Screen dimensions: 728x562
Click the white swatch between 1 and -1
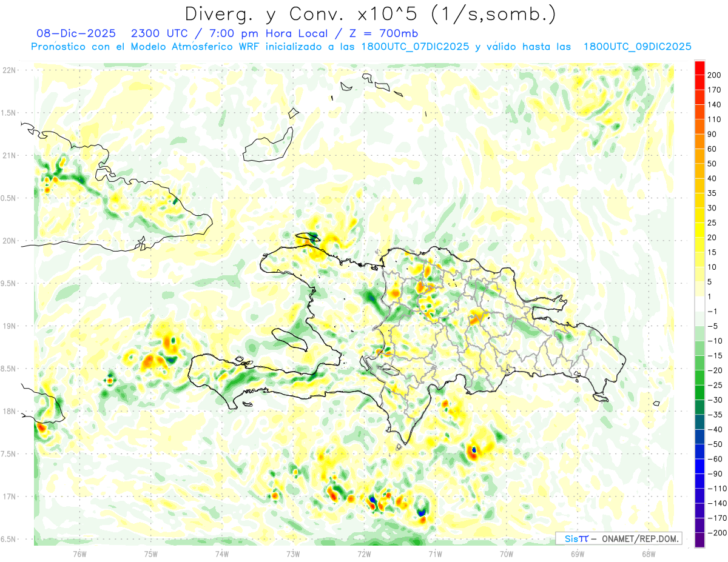[699, 304]
